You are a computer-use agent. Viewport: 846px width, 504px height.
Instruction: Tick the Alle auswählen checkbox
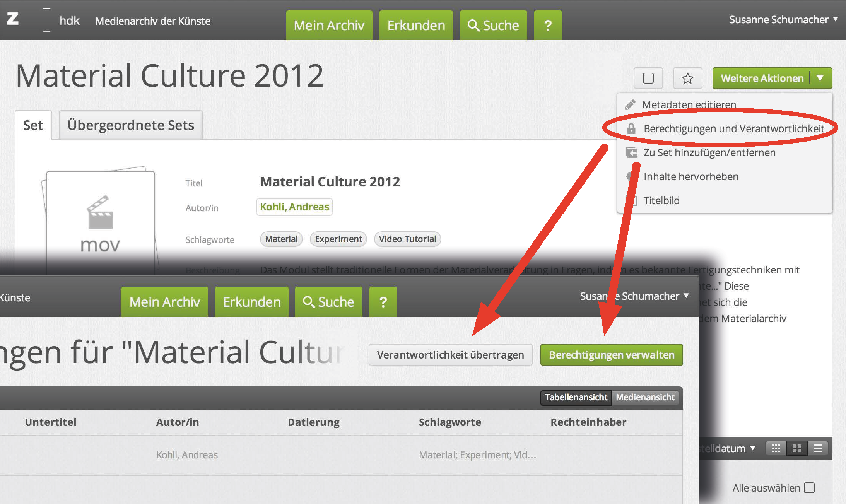pos(809,488)
